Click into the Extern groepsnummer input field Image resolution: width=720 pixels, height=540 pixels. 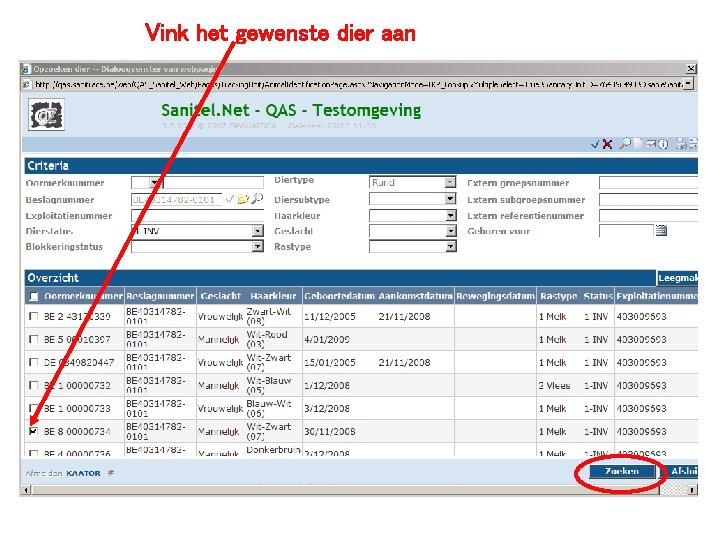click(648, 183)
